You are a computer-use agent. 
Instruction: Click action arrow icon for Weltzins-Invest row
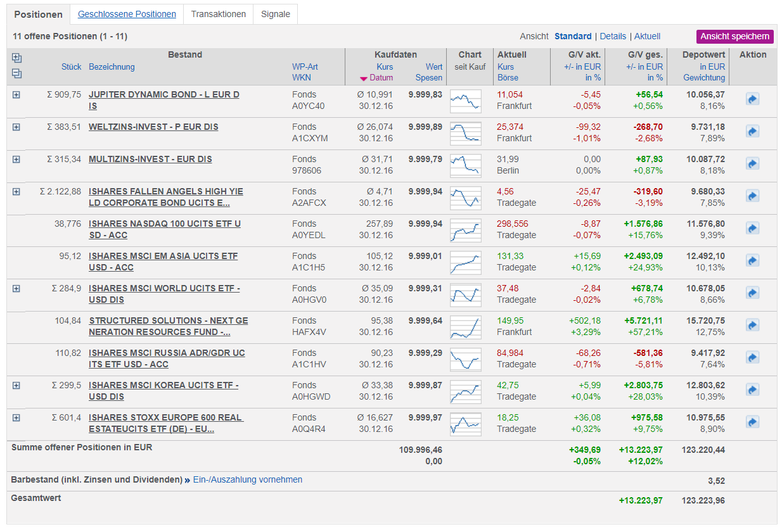point(752,132)
